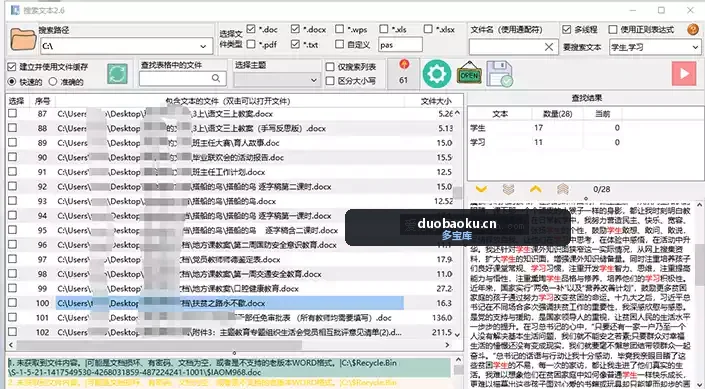
Task: Expand the search path C:\ dropdown
Action: click(x=203, y=46)
